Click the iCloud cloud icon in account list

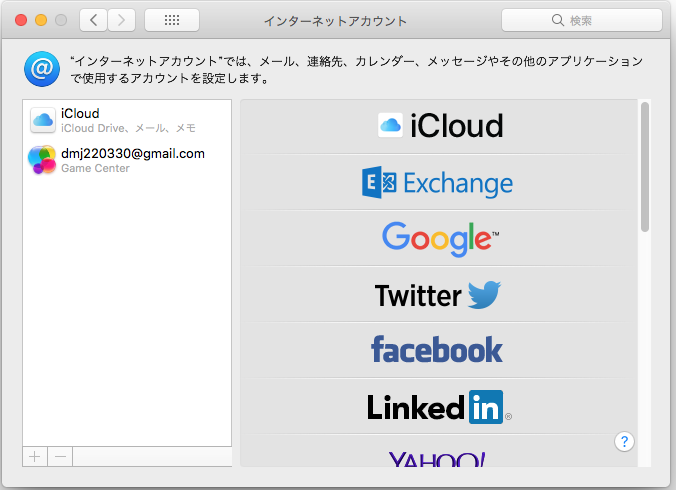[43, 120]
